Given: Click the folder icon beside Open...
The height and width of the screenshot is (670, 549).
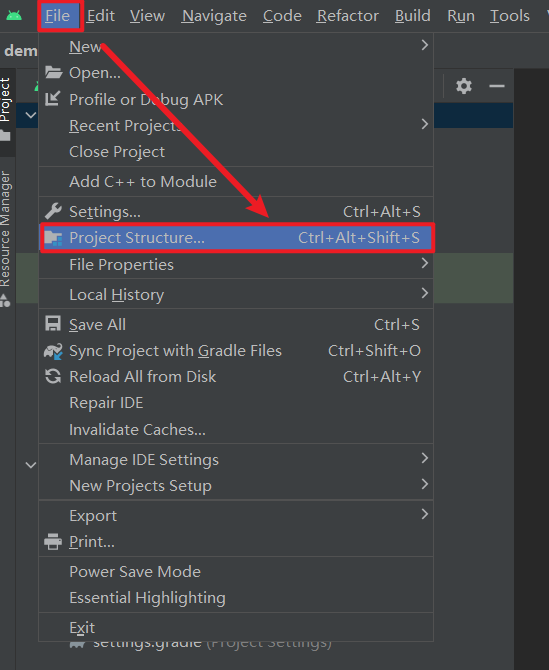Looking at the screenshot, I should click(x=53, y=73).
